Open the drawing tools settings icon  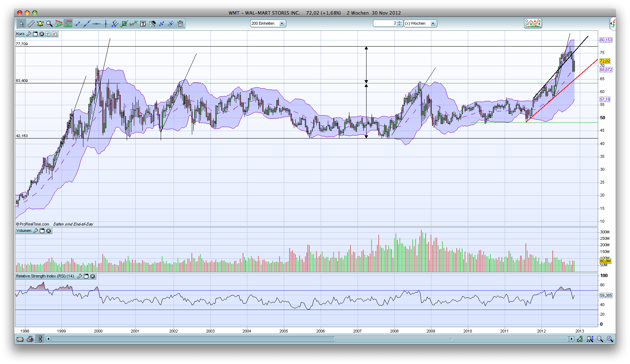pyautogui.click(x=152, y=24)
